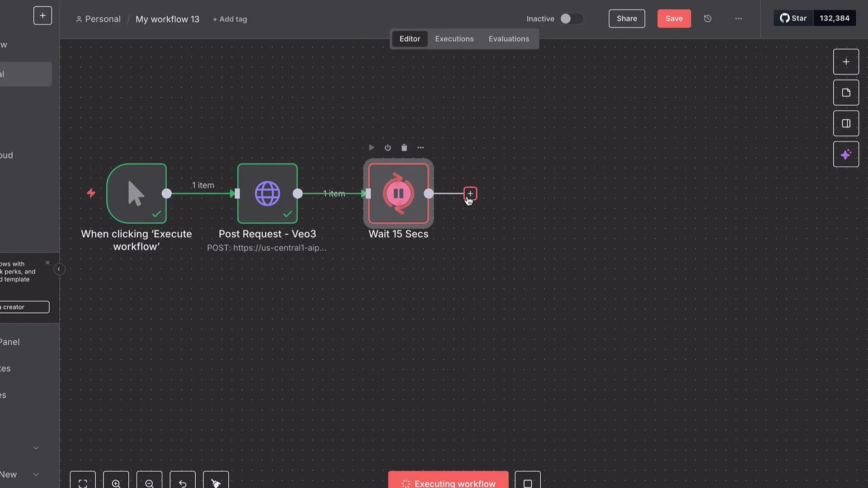Add a node using the canvas plus button
The image size is (868, 488).
point(846,62)
